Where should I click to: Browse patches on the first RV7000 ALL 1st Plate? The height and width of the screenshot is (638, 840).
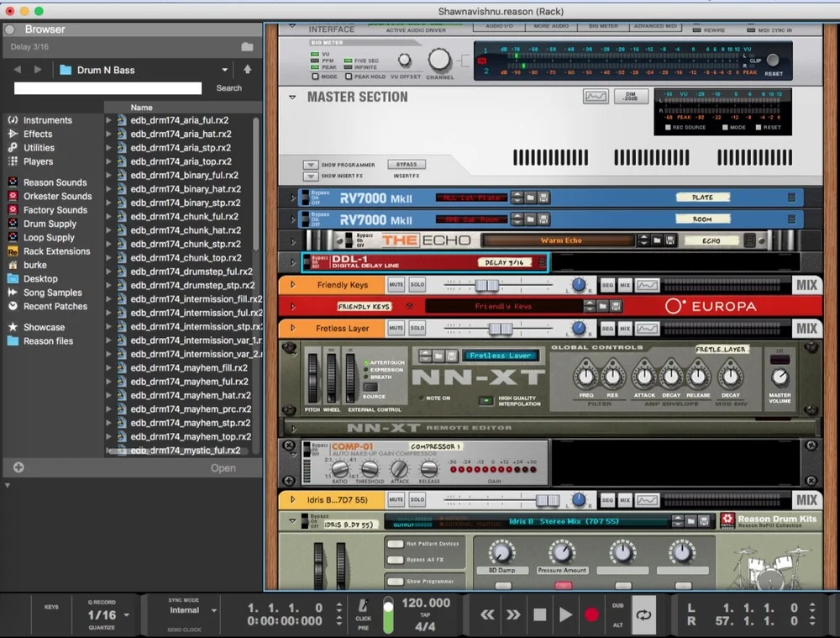[x=530, y=198]
